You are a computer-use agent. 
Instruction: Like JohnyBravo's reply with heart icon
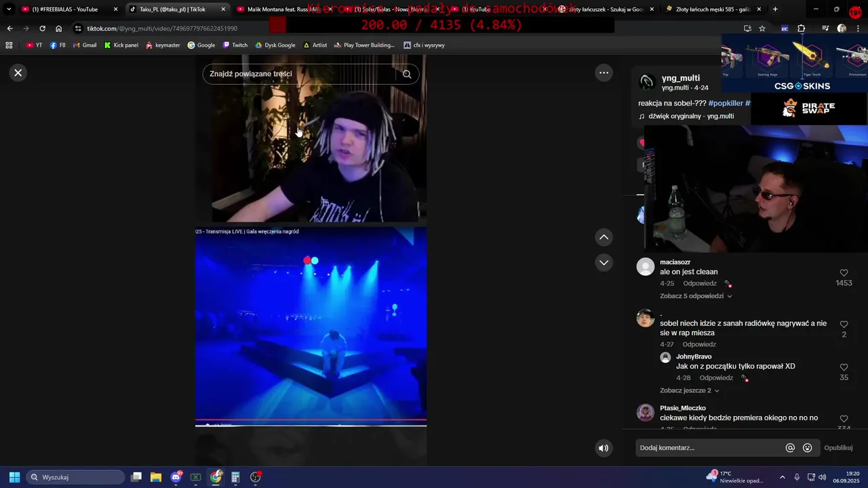pyautogui.click(x=844, y=367)
